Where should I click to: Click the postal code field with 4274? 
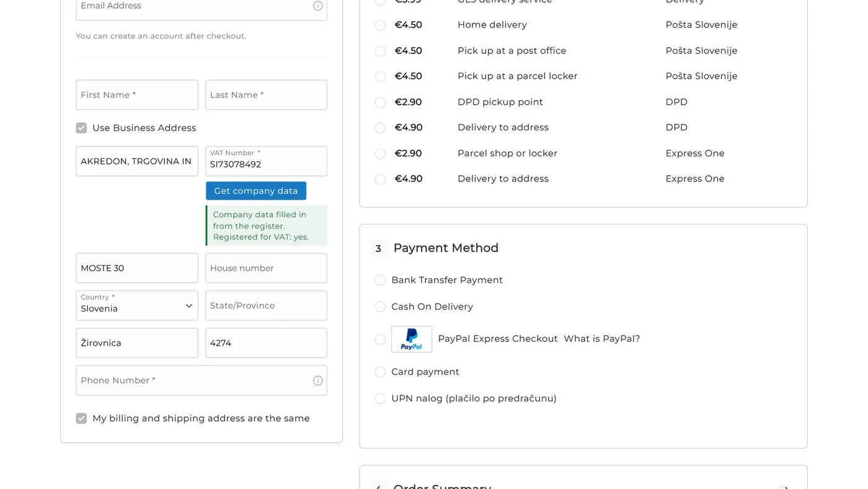(x=267, y=343)
